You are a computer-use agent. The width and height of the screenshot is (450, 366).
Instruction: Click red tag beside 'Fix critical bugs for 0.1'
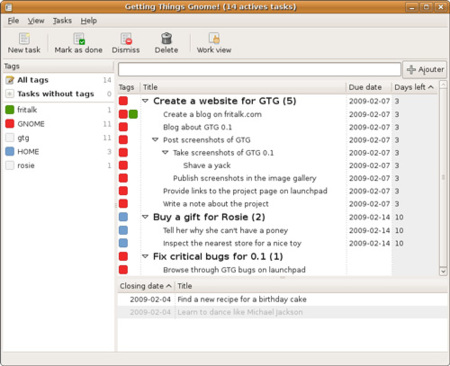(123, 256)
